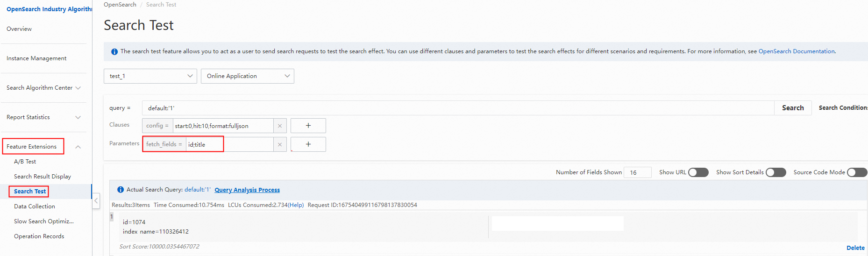Click the fetch_fields value field

point(230,144)
